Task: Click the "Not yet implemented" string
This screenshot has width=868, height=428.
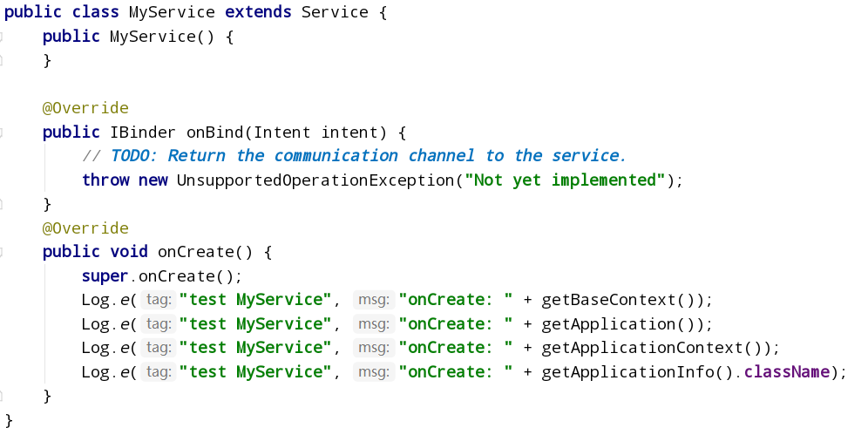Action: coord(565,180)
